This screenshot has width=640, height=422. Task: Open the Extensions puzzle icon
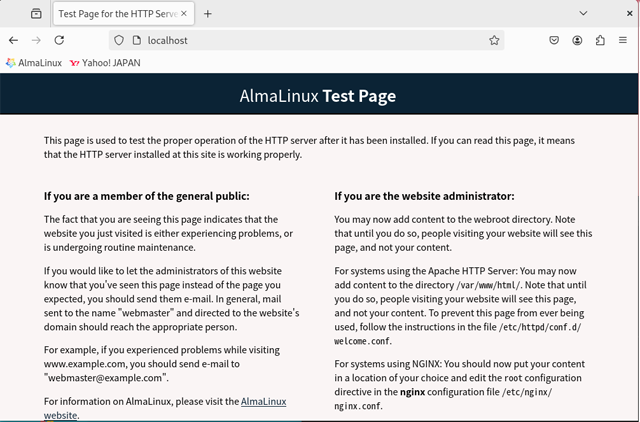coord(600,40)
